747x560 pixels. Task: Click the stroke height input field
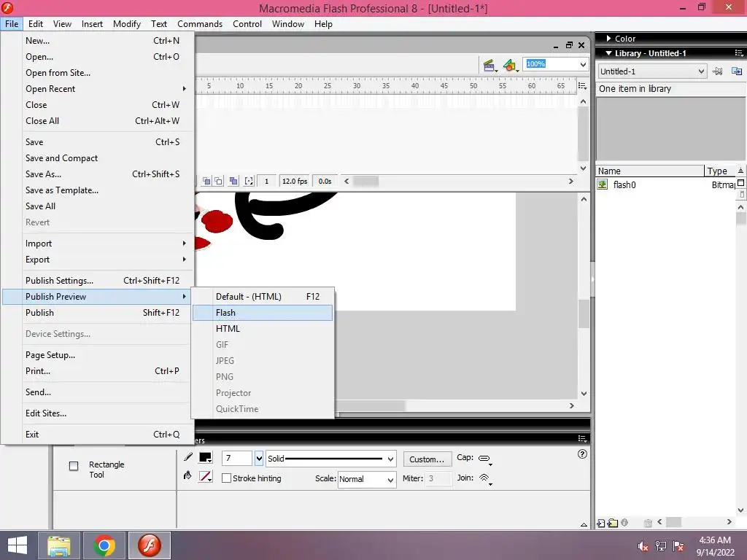coord(237,458)
